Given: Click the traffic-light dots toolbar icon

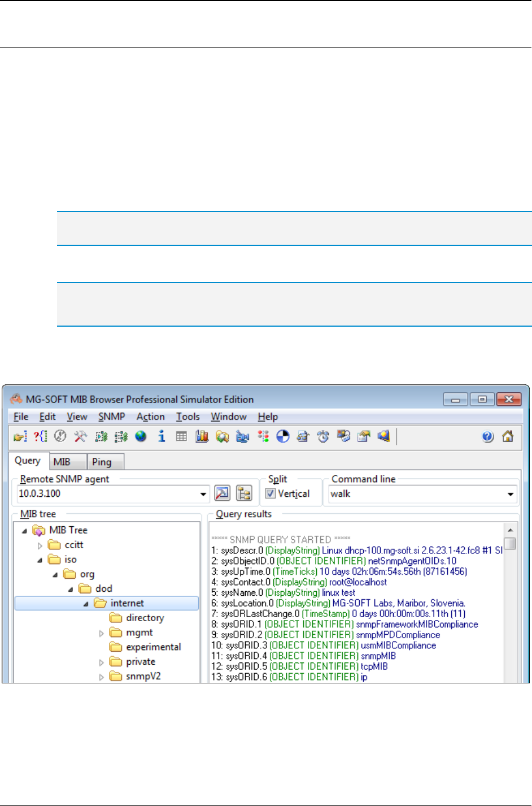Looking at the screenshot, I should (263, 436).
